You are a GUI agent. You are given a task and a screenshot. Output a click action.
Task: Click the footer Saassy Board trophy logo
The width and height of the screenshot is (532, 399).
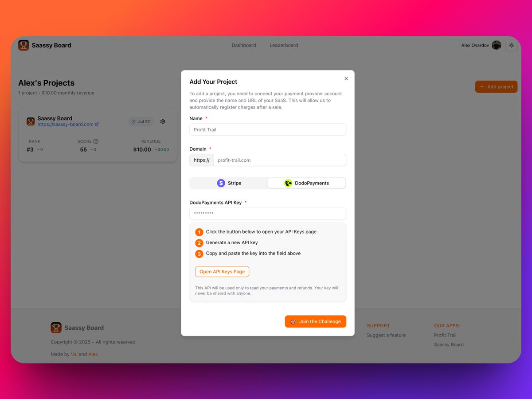point(56,328)
